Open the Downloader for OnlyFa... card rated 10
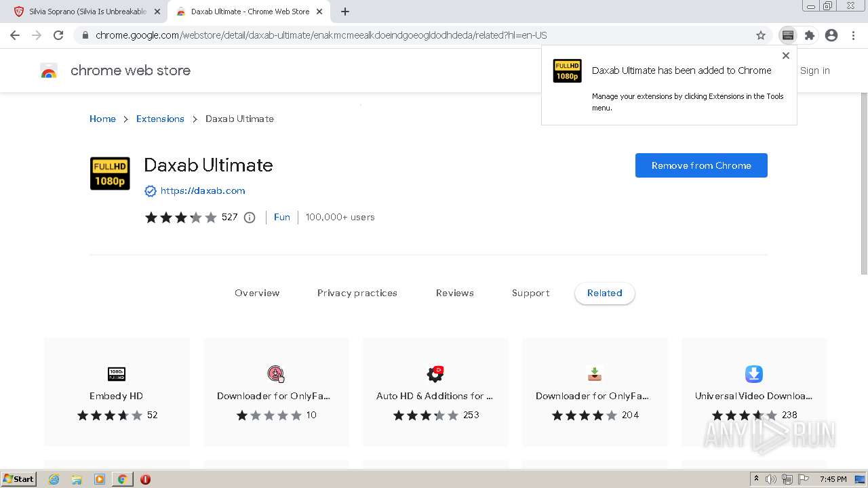868x488 pixels. pyautogui.click(x=276, y=392)
